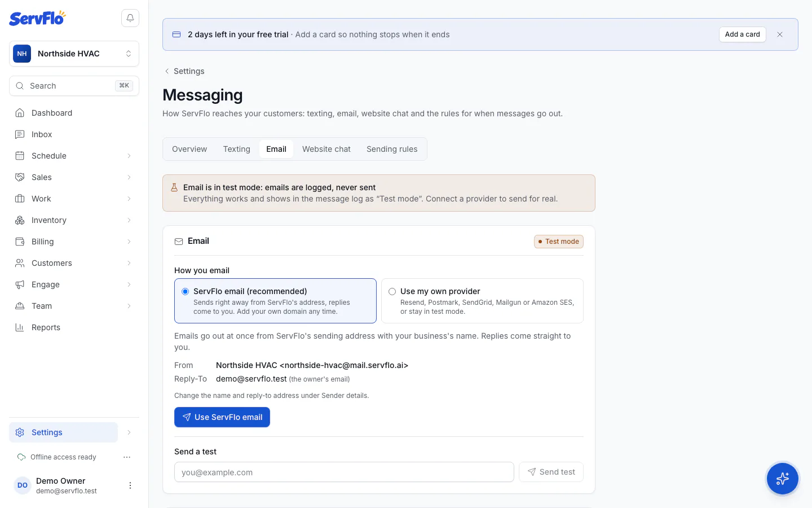Select ServFlo email (recommended) option
812x508 pixels.
(x=275, y=301)
